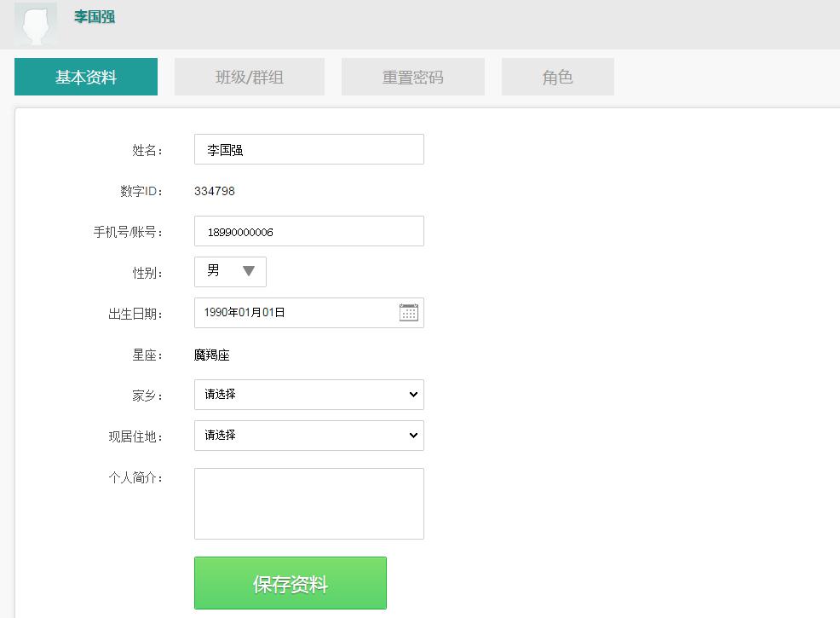Click the chevron arrow of 家乡 selector

point(413,395)
